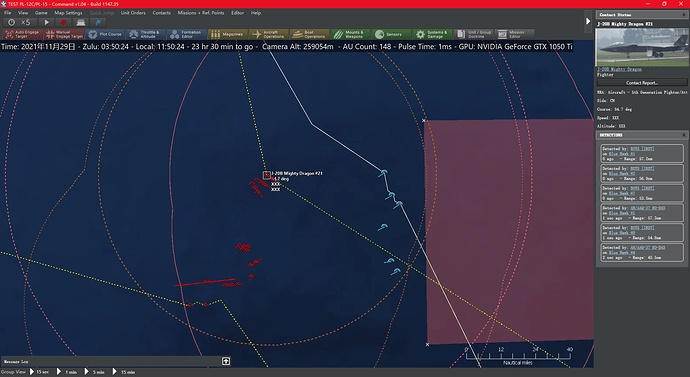Click the Auto Engage Target button
This screenshot has width=690, height=377.
tap(22, 34)
